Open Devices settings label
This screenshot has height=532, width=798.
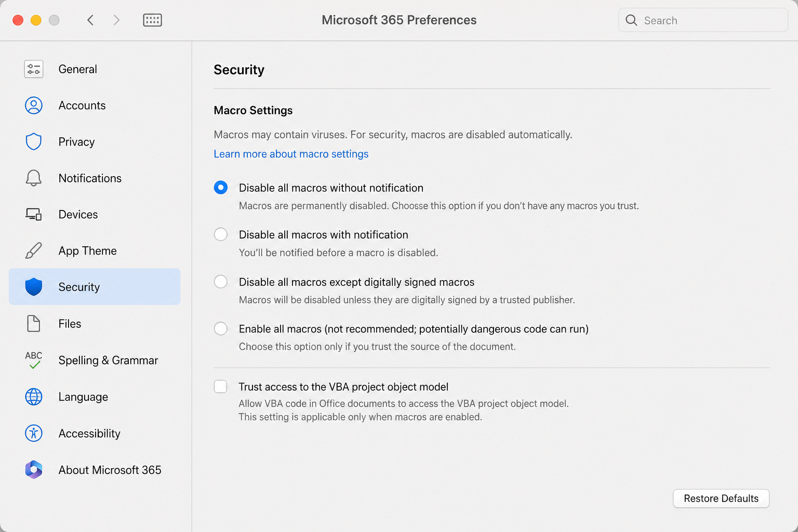(78, 214)
